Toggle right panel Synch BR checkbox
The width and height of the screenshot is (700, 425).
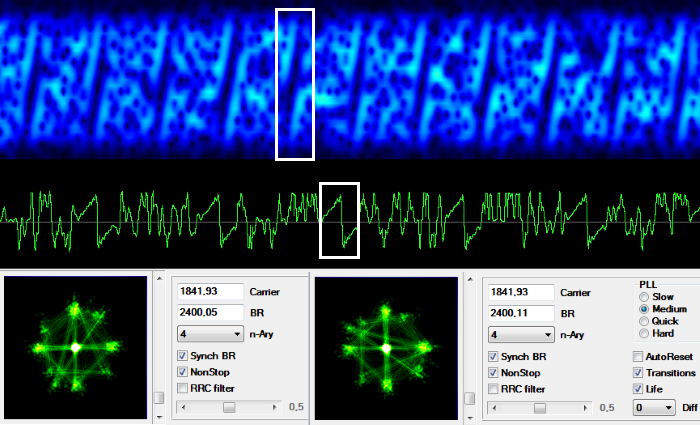tap(493, 357)
